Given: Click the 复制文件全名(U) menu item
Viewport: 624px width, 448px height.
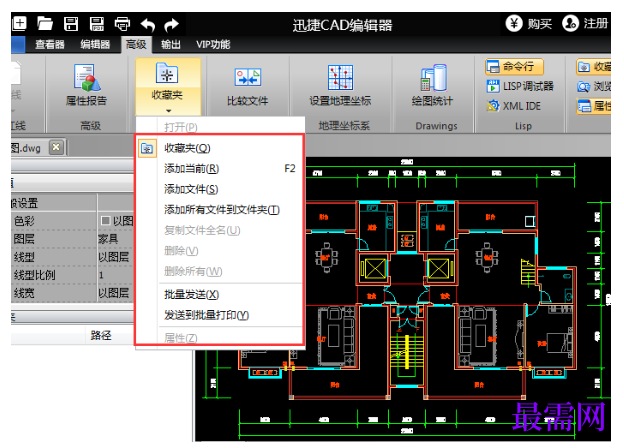Looking at the screenshot, I should pyautogui.click(x=220, y=230).
